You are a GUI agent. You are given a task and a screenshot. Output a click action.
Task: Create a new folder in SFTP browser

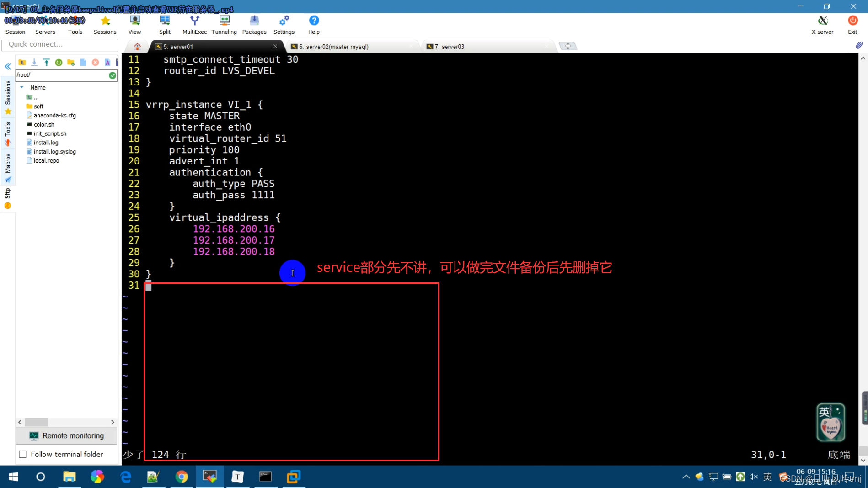point(71,62)
